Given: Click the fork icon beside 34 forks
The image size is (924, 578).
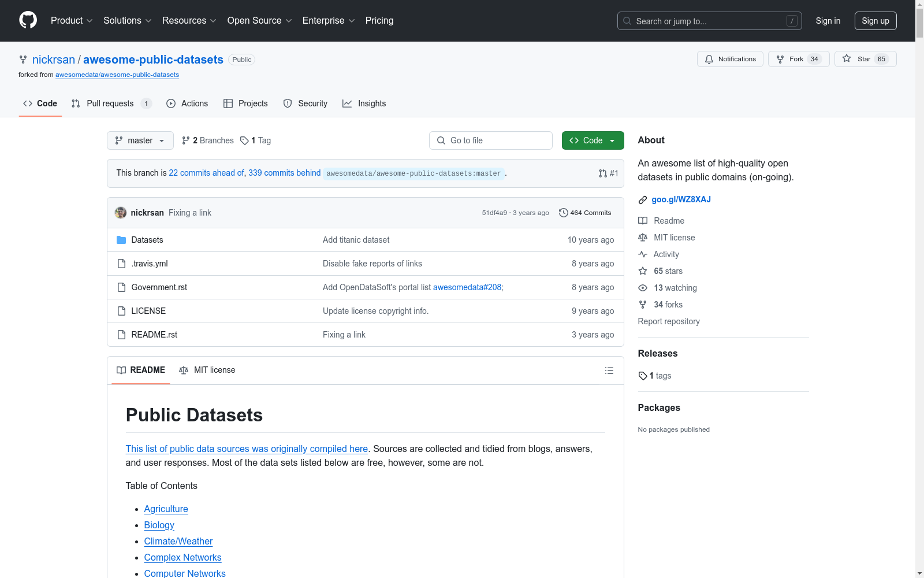Looking at the screenshot, I should [x=643, y=305].
